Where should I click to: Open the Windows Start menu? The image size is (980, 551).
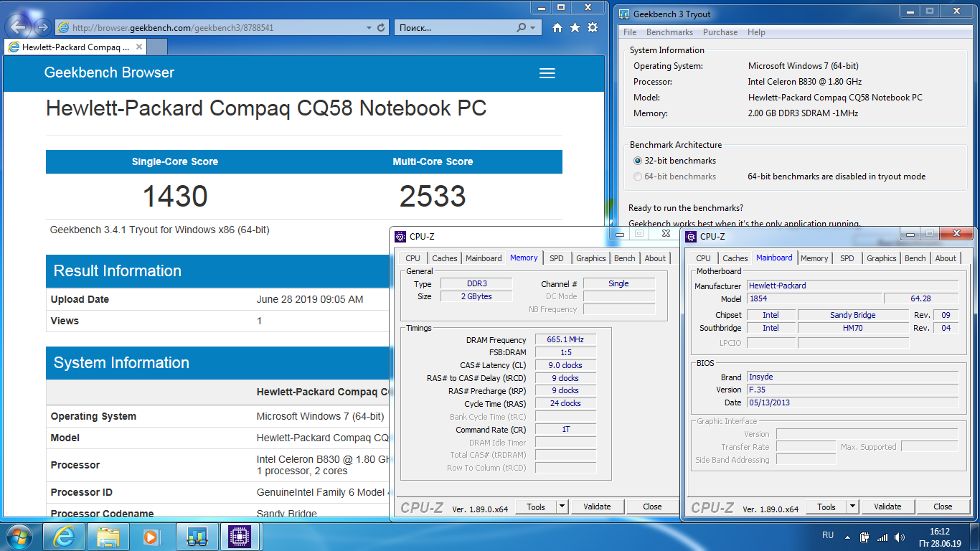(18, 536)
